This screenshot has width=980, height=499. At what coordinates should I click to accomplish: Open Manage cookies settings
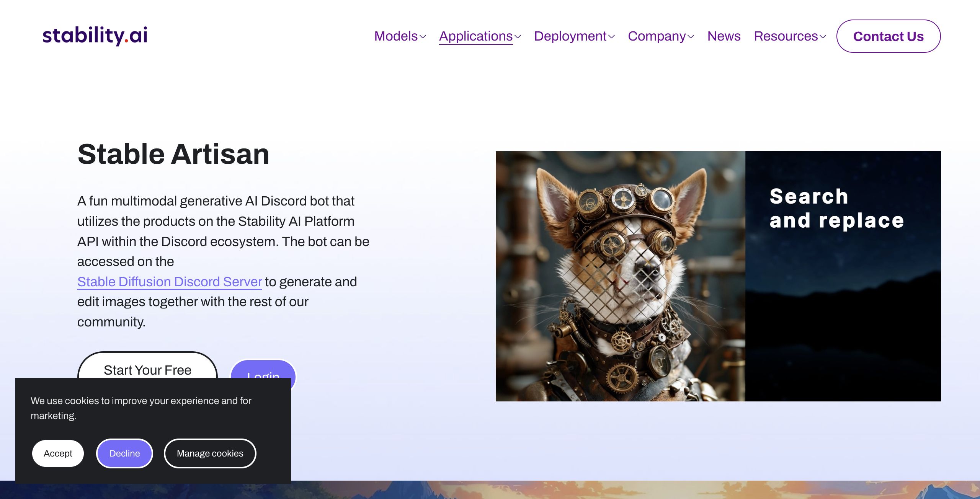pyautogui.click(x=210, y=453)
